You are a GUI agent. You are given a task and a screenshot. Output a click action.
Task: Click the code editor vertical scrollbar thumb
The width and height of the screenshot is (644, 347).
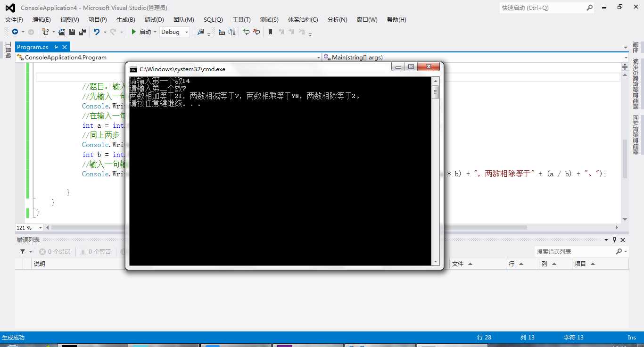(625, 159)
